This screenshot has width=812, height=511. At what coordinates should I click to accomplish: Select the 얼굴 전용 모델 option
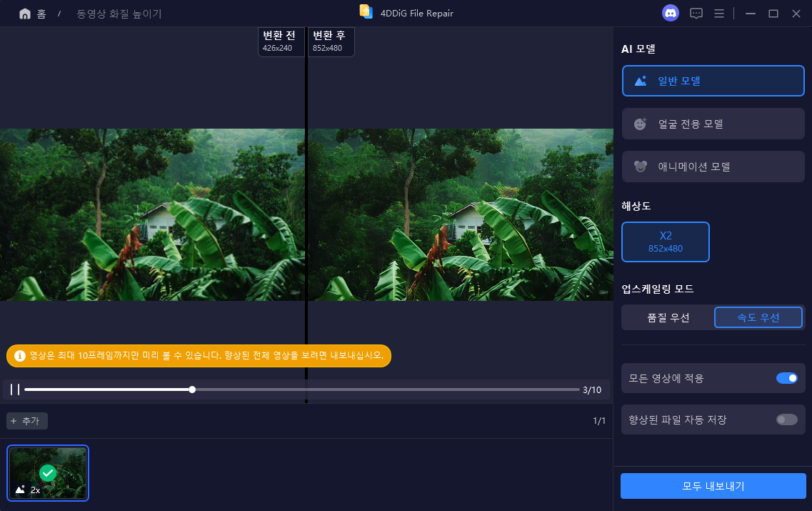pyautogui.click(x=713, y=124)
